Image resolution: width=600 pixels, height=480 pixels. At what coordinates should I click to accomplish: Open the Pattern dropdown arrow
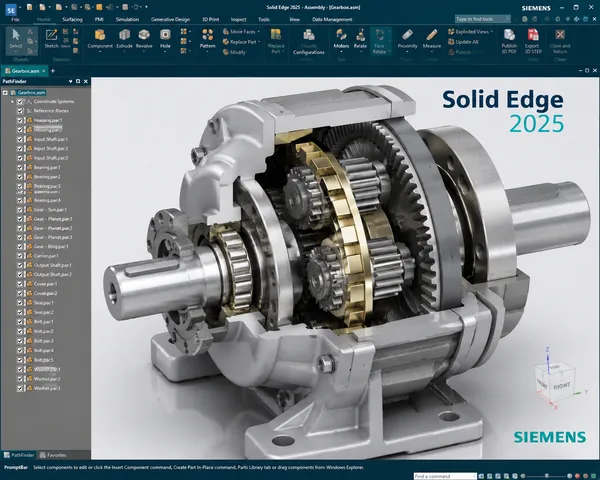[x=207, y=52]
